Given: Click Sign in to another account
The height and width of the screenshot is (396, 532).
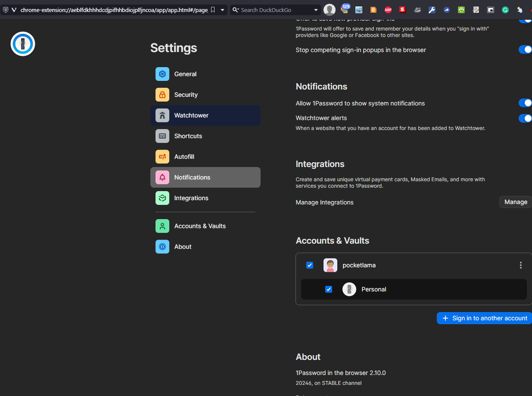Looking at the screenshot, I should (x=484, y=318).
